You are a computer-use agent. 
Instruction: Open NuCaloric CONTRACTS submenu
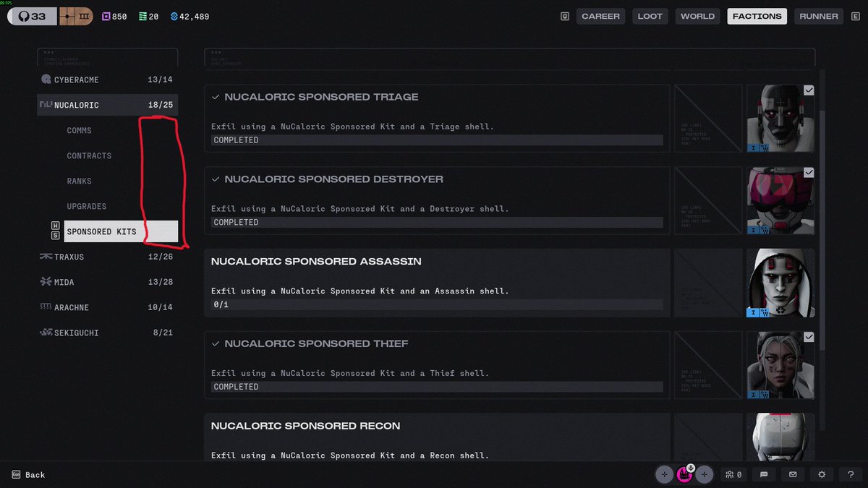(89, 156)
